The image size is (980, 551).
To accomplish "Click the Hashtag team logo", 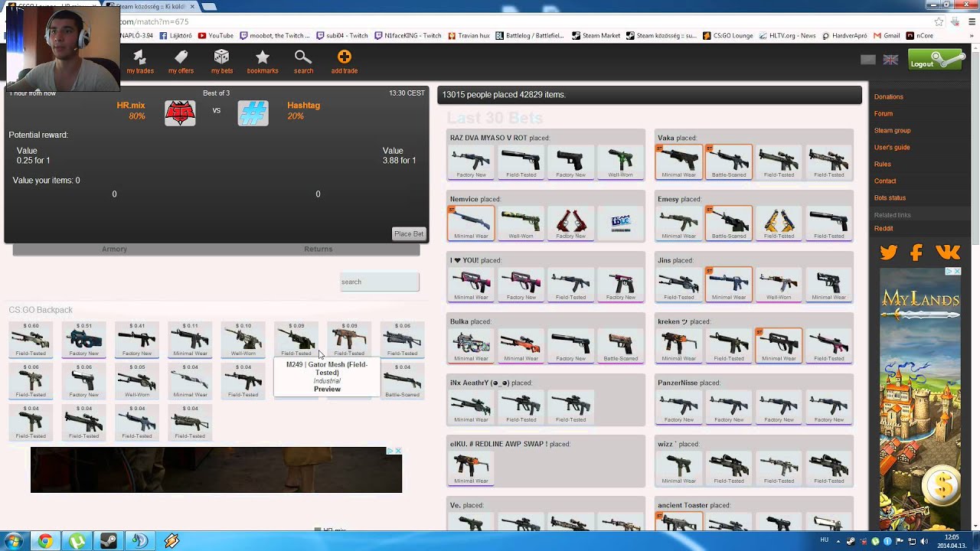I will pos(253,112).
